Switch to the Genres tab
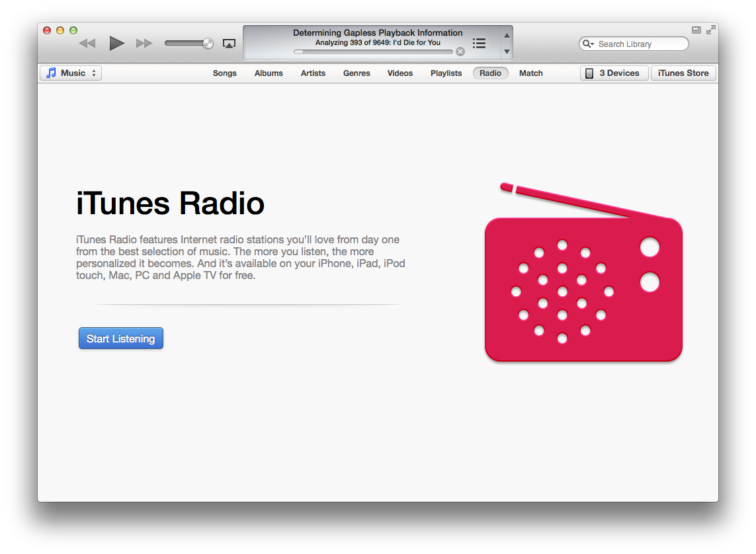756x554 pixels. click(x=357, y=73)
